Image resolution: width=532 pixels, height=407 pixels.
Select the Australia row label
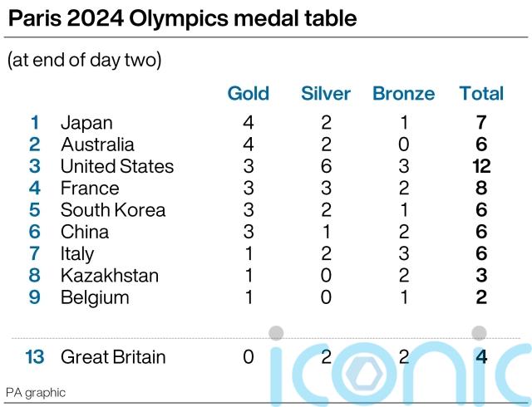tap(97, 145)
